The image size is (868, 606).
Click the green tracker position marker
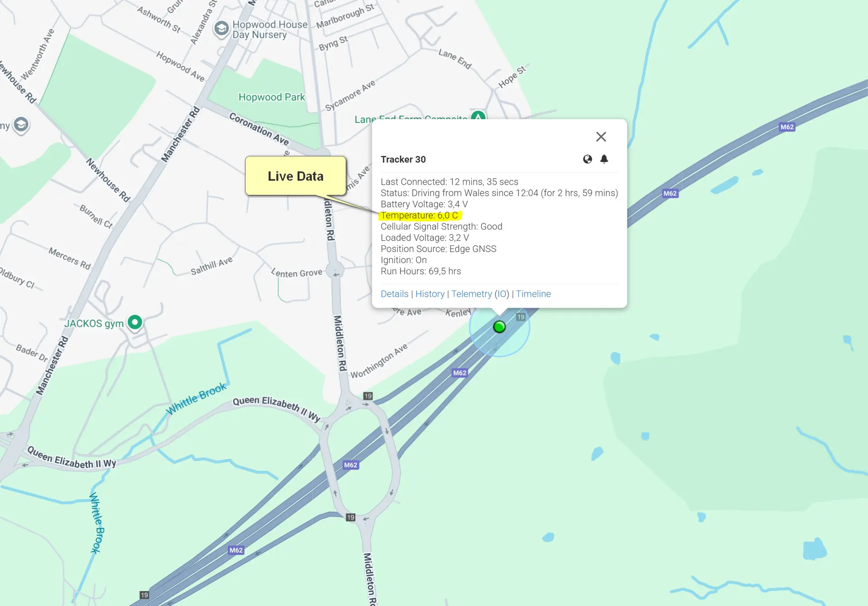coord(499,327)
